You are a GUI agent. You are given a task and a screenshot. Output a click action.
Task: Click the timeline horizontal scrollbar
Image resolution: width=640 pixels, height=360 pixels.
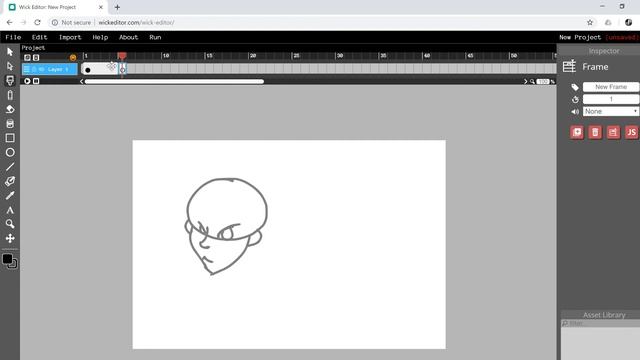pyautogui.click(x=174, y=82)
